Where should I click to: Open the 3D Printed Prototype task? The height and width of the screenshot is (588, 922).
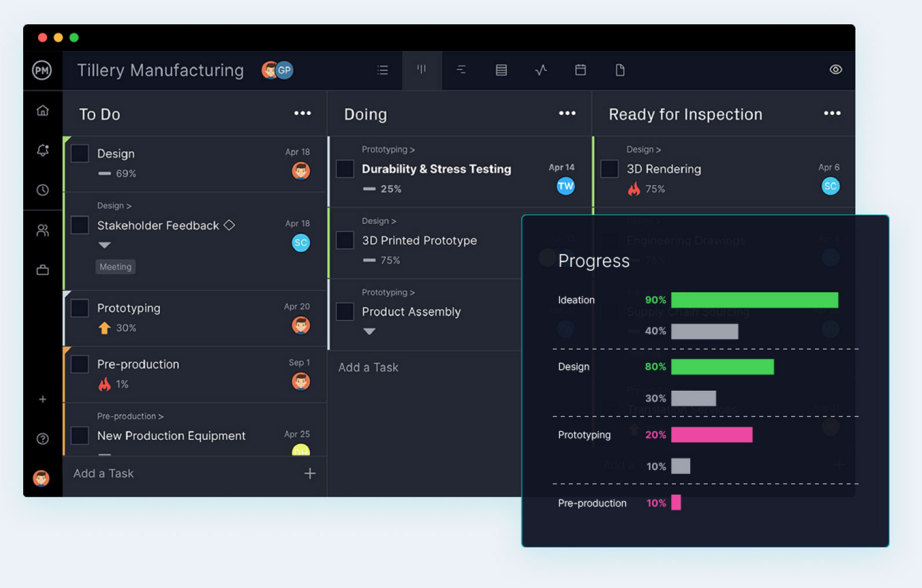(x=419, y=240)
